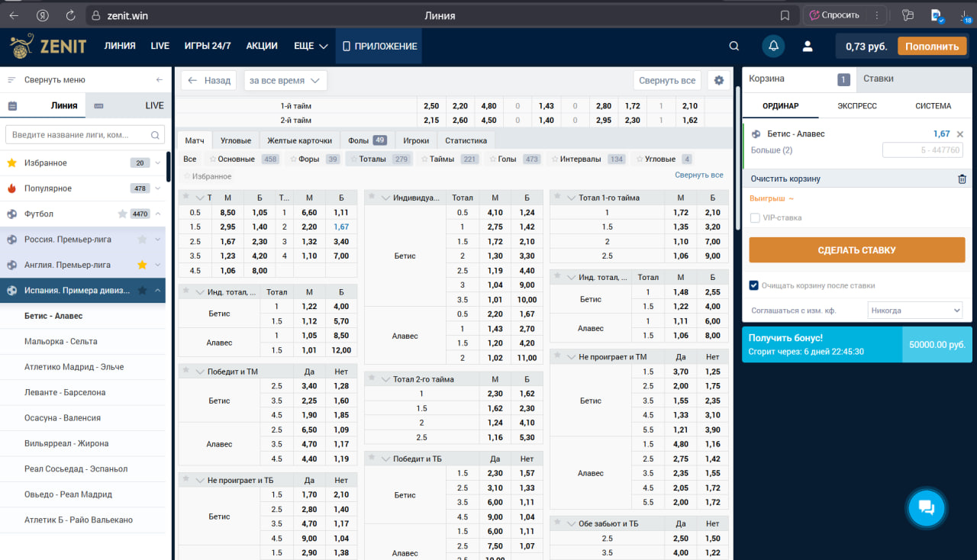Click the Свернуть все link under the filters

coord(699,175)
